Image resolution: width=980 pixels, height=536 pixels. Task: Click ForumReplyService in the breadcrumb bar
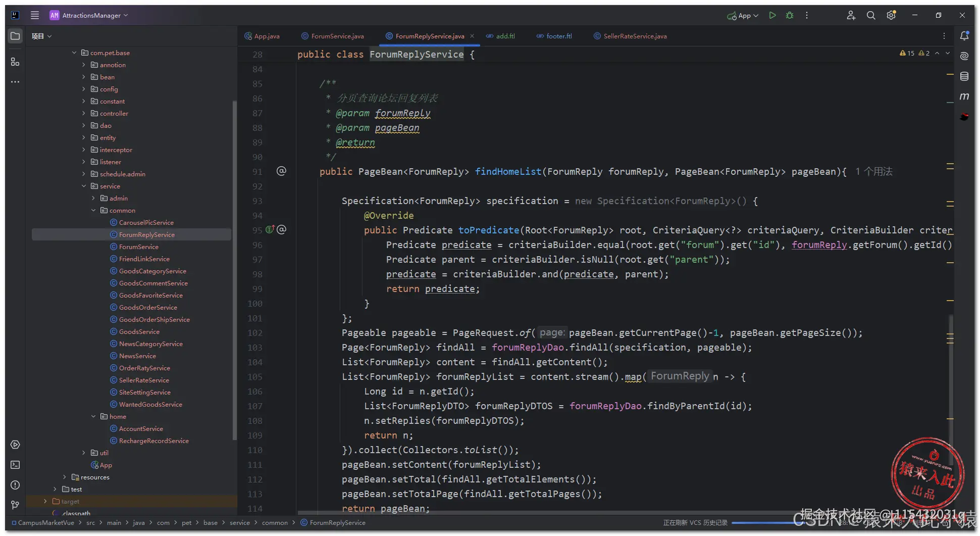click(338, 523)
